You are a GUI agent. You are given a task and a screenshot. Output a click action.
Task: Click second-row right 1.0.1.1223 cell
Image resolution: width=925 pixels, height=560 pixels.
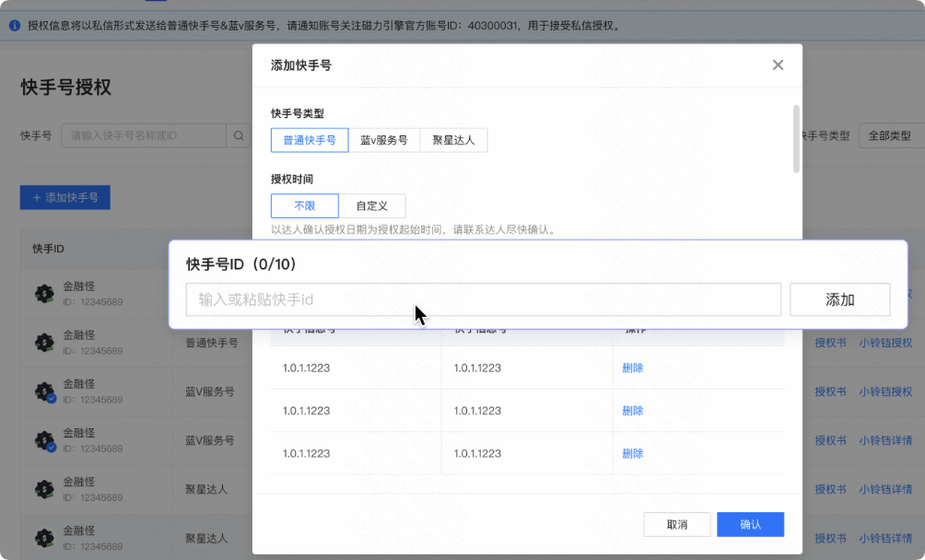pos(477,411)
